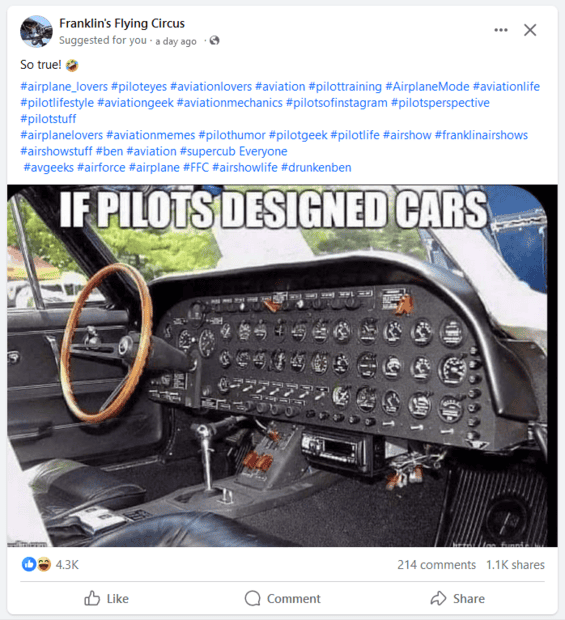
Task: Click the 'a day ago' timestamp
Action: point(176,41)
